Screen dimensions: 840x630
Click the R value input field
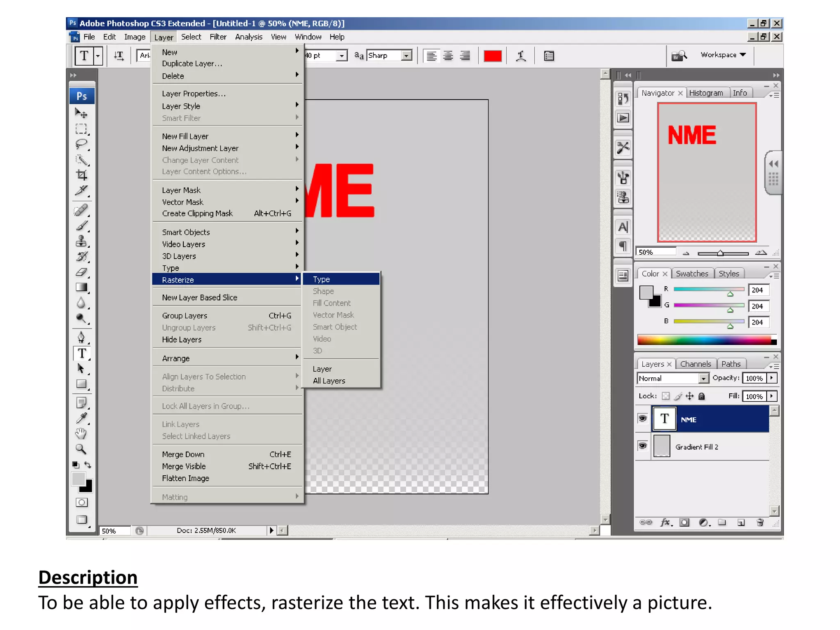click(x=758, y=290)
